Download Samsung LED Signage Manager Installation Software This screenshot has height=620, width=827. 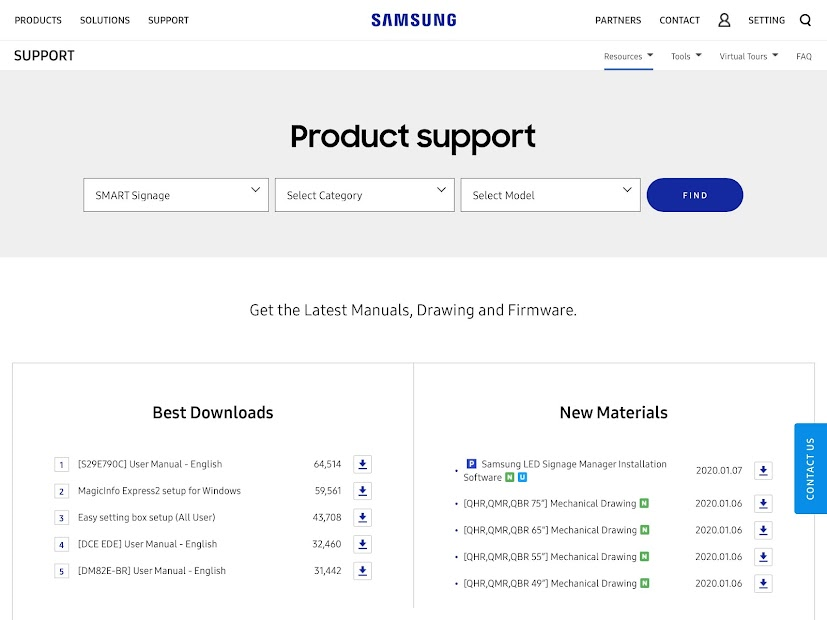click(x=762, y=470)
